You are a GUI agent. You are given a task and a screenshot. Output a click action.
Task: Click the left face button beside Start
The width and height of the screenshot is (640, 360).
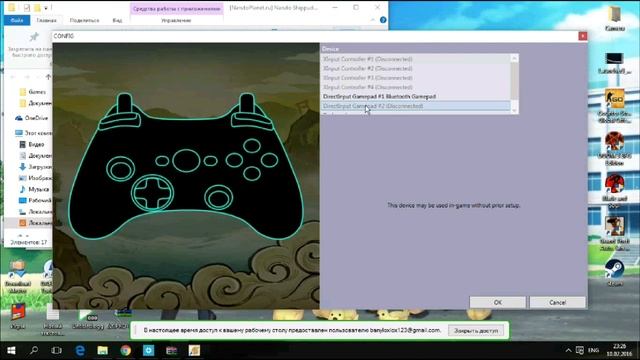tap(234, 160)
